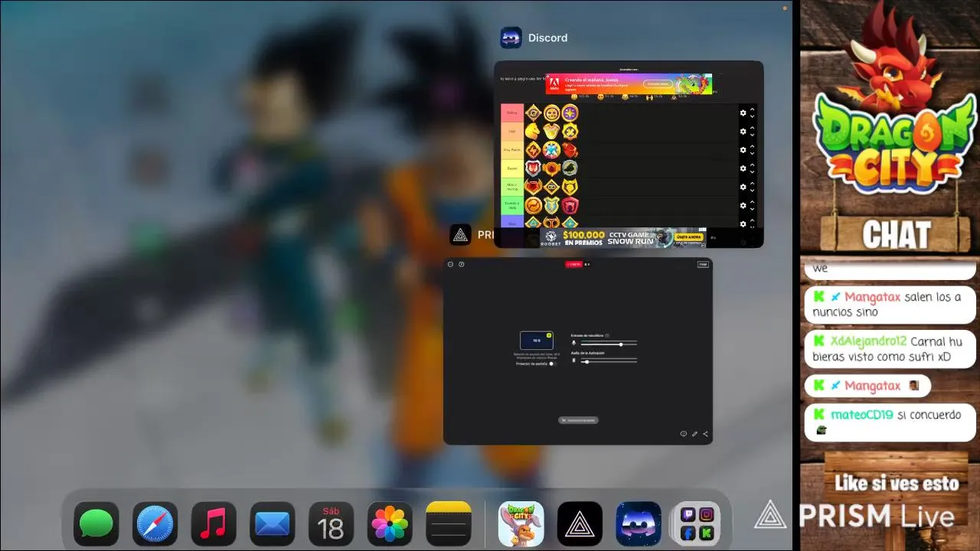This screenshot has height=551, width=980.
Task: Tap the red LIVE indicator in PRISM
Action: pyautogui.click(x=573, y=264)
